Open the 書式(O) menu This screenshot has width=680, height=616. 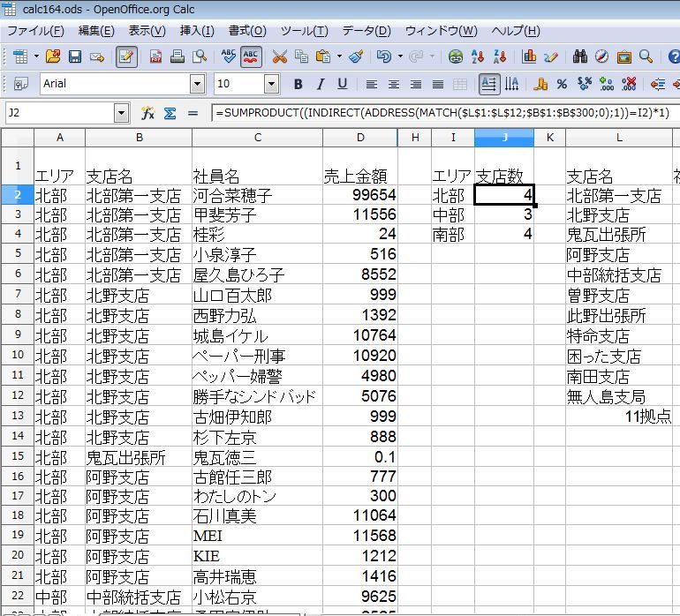click(x=246, y=31)
